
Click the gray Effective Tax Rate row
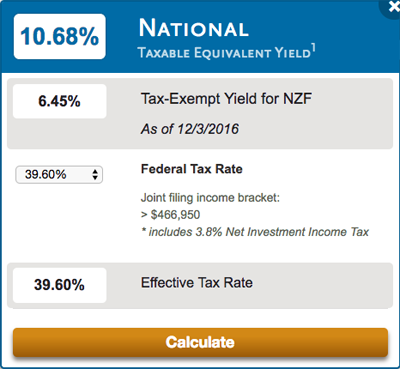point(200,286)
